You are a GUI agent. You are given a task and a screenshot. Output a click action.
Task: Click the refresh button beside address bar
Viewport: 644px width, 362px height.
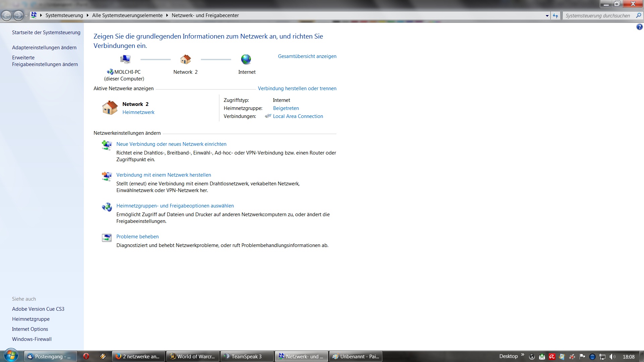click(555, 15)
